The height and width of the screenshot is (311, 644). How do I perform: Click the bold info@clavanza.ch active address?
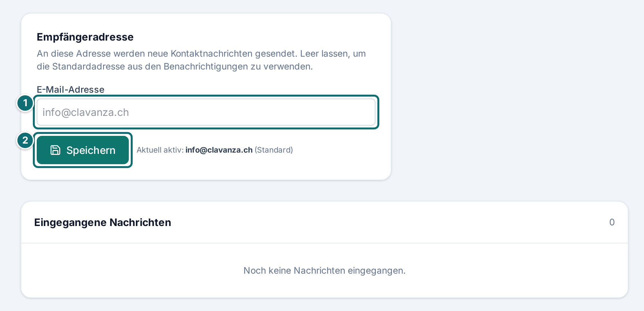[219, 150]
